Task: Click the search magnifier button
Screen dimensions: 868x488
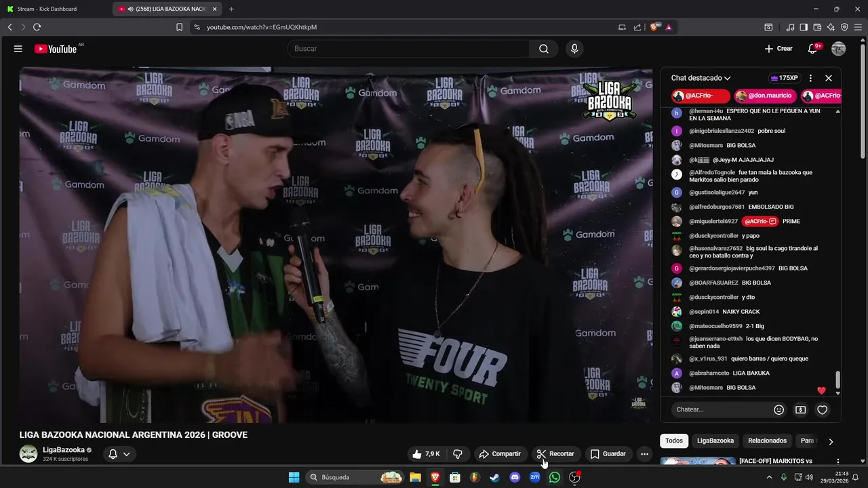Action: click(544, 49)
